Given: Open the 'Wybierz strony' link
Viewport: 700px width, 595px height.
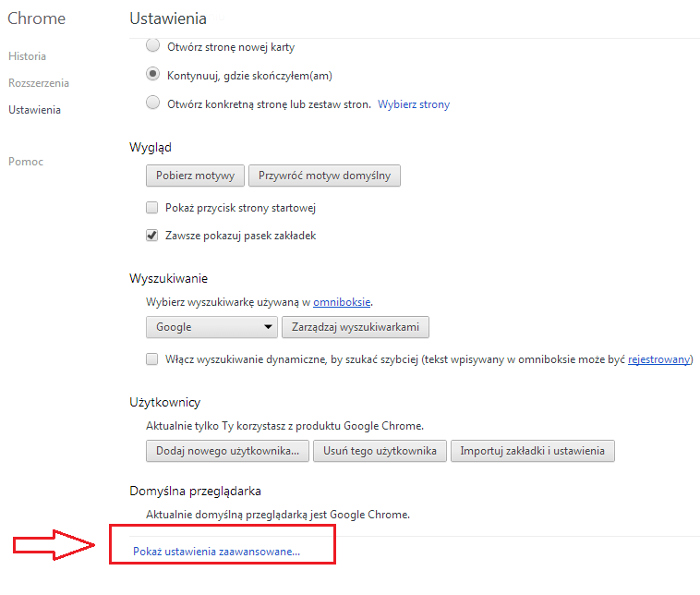Looking at the screenshot, I should (x=414, y=104).
